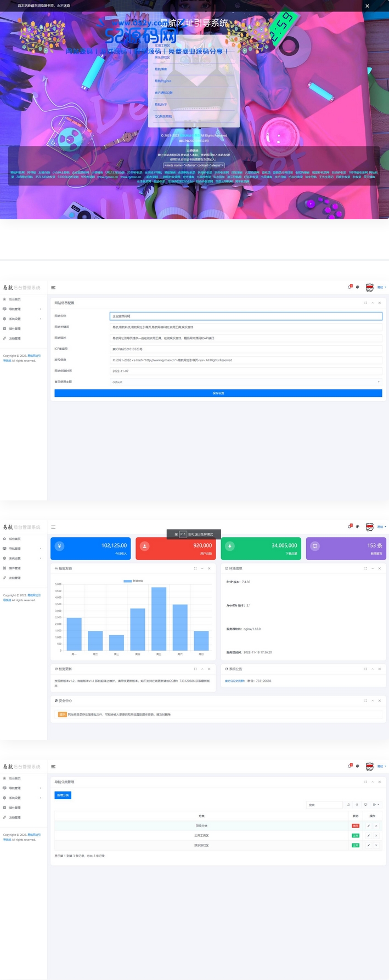Close the bookmark reminder banner at top

367,6
